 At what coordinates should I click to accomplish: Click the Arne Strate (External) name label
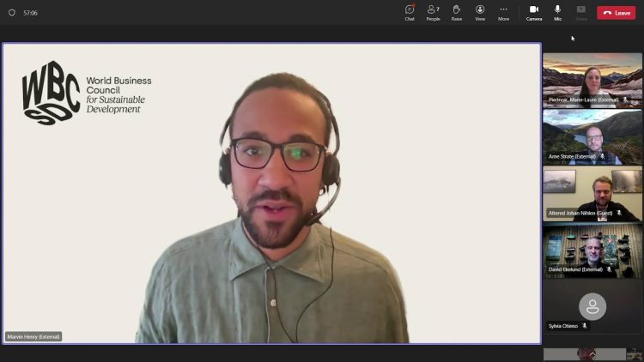click(x=572, y=156)
